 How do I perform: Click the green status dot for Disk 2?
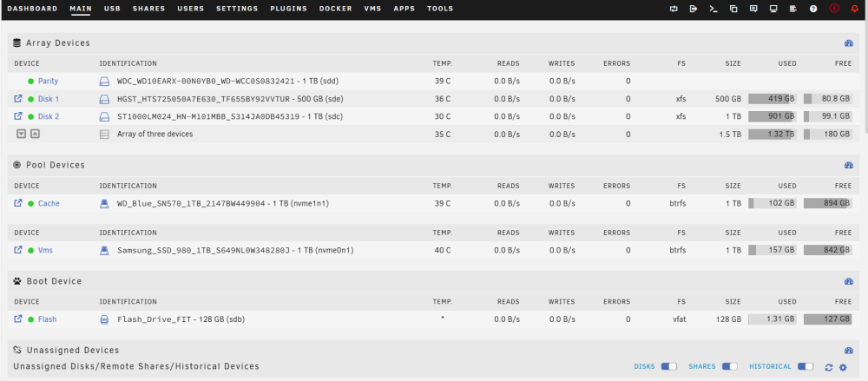(x=31, y=116)
